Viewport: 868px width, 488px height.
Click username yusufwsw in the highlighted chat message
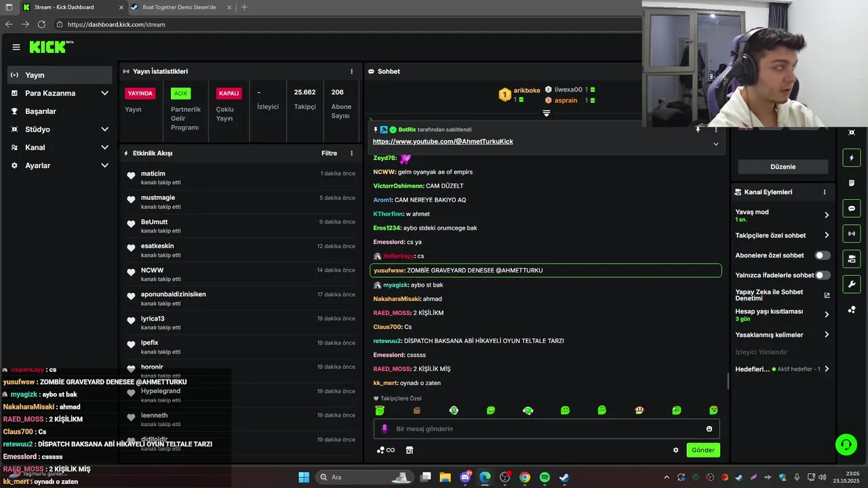point(388,270)
